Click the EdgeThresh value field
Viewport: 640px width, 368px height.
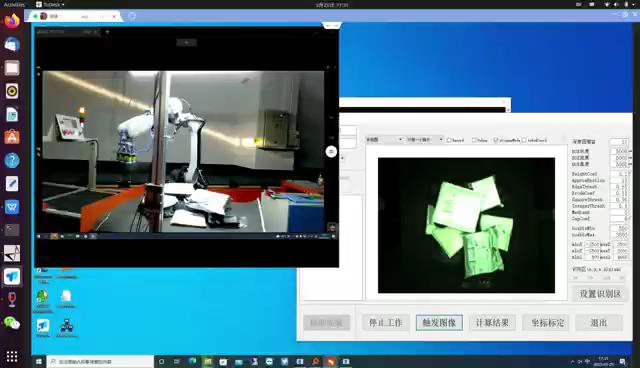coord(620,186)
